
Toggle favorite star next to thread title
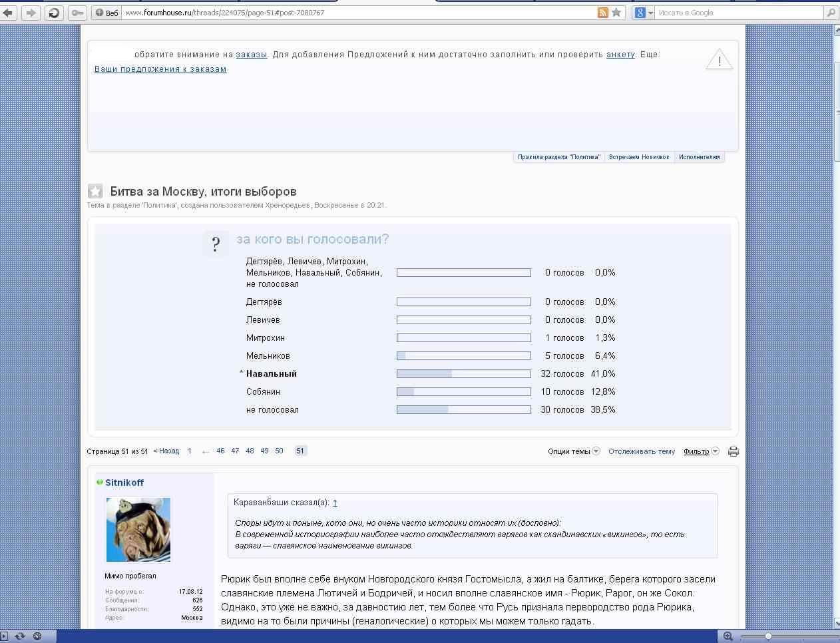pos(95,192)
